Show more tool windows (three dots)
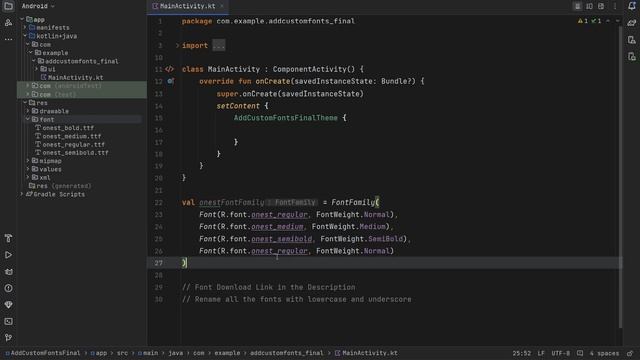Screen dimensions: 640x360 point(8,40)
